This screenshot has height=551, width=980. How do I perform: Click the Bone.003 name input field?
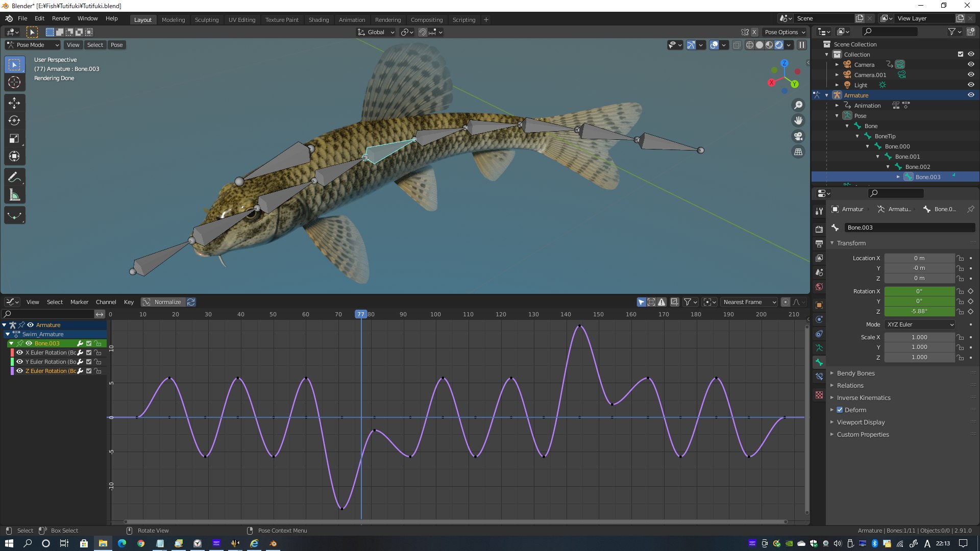pyautogui.click(x=910, y=228)
